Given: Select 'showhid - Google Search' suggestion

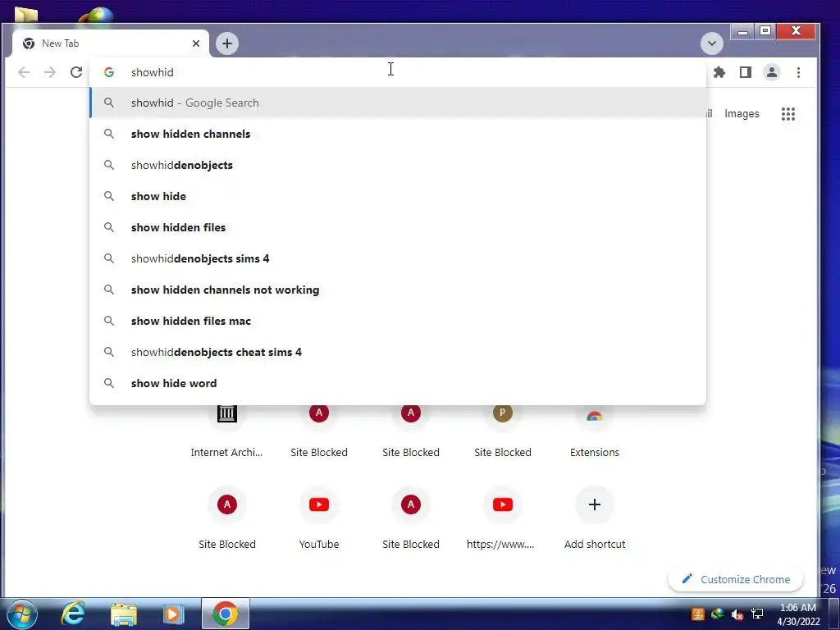Looking at the screenshot, I should point(398,103).
